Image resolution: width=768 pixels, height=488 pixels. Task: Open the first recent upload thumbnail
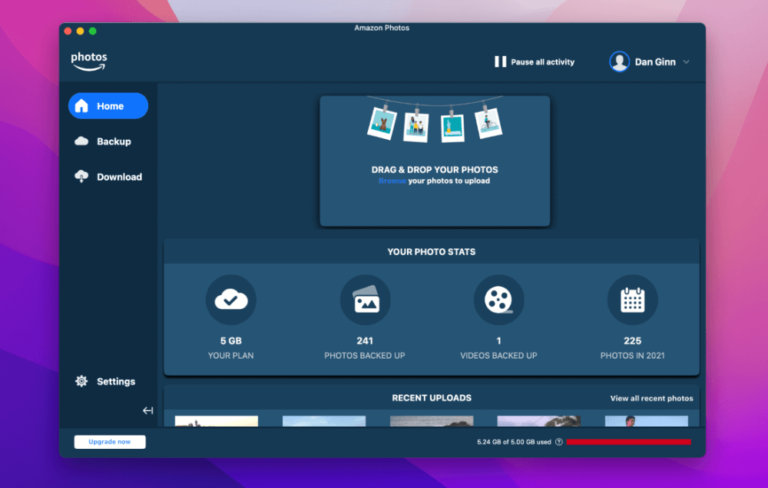click(216, 421)
